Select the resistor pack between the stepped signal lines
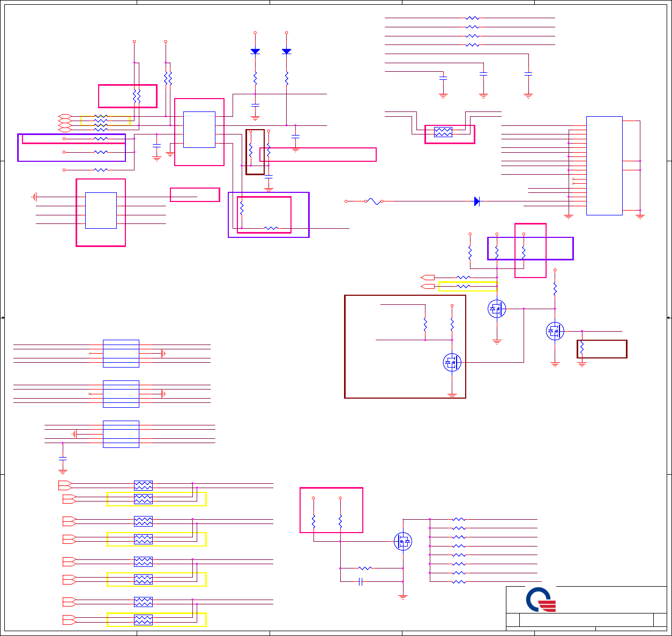Viewport: 672px width, 636px height. (x=443, y=132)
